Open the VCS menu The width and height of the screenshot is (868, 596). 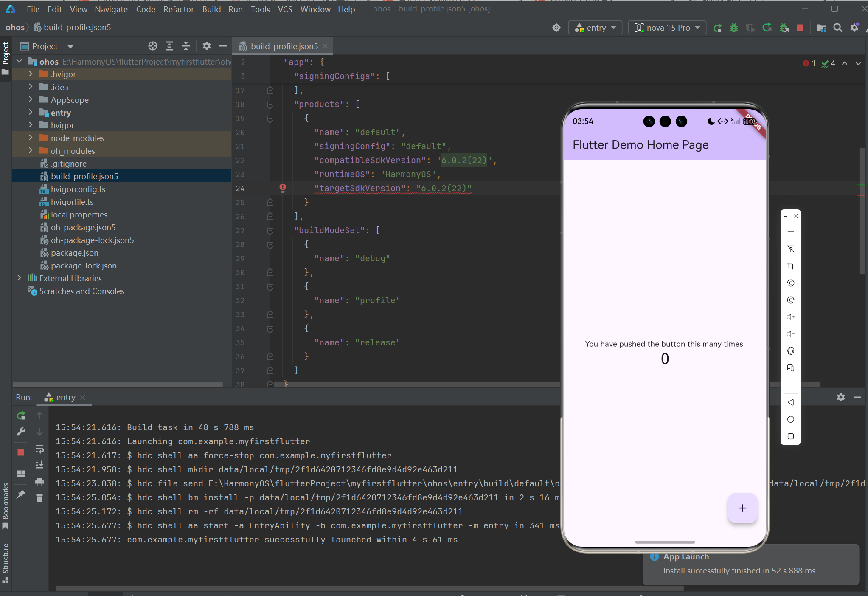pos(285,9)
